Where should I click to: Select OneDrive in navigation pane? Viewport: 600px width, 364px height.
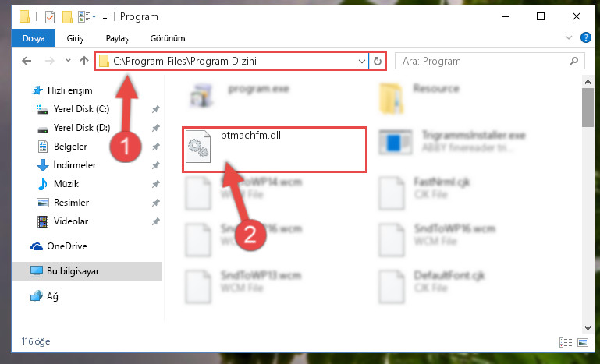(x=67, y=246)
